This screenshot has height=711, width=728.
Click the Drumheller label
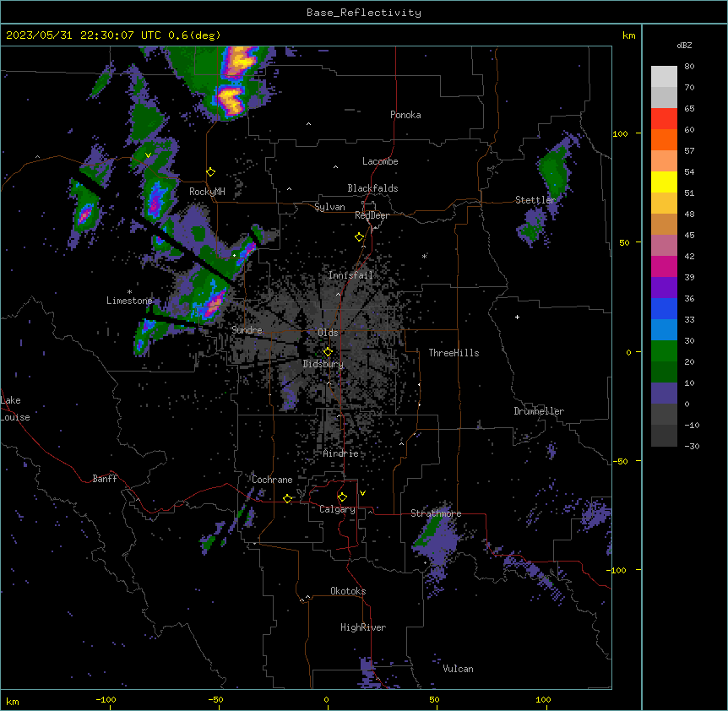tap(539, 411)
